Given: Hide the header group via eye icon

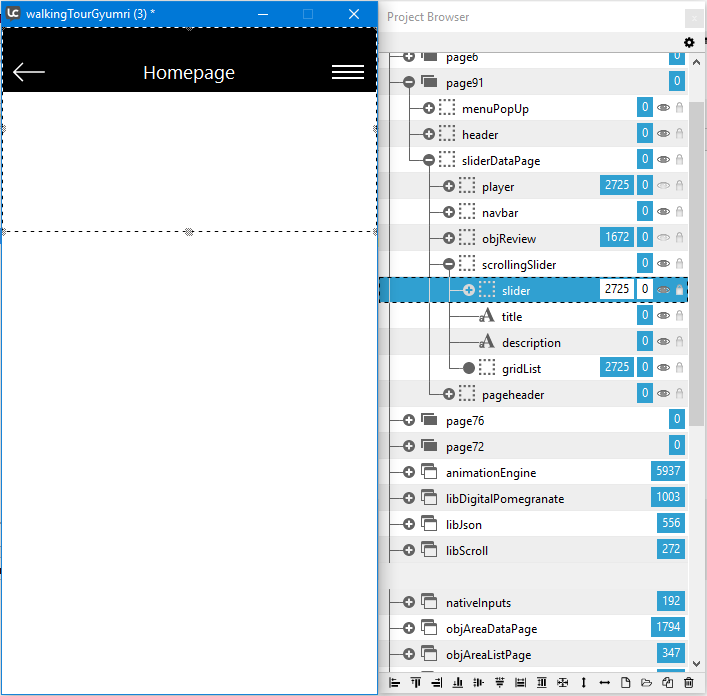Looking at the screenshot, I should tap(663, 134).
